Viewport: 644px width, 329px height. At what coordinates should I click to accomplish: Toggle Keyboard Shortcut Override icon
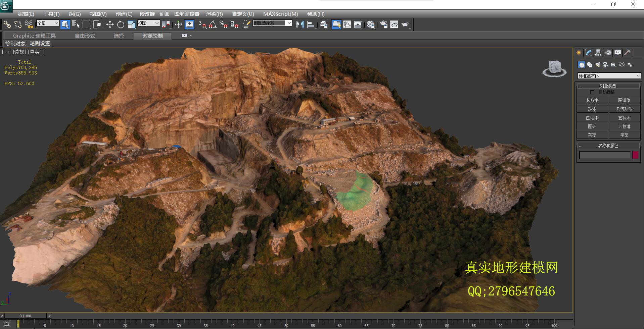(189, 24)
